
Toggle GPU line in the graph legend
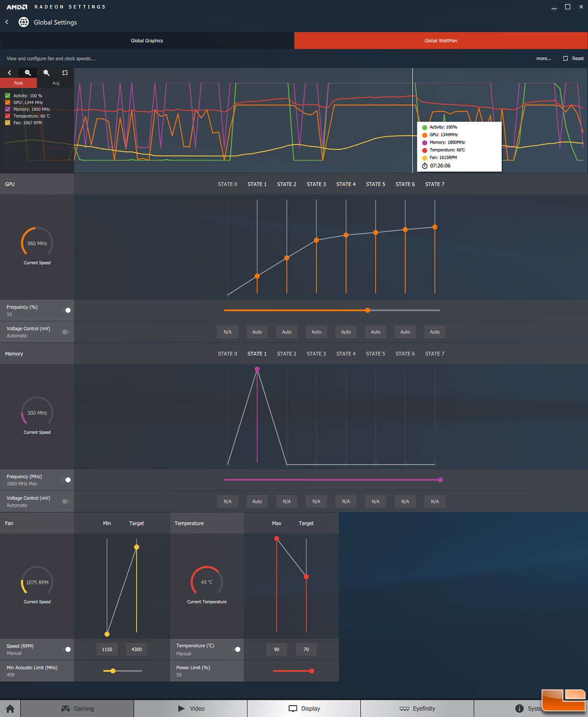point(7,103)
